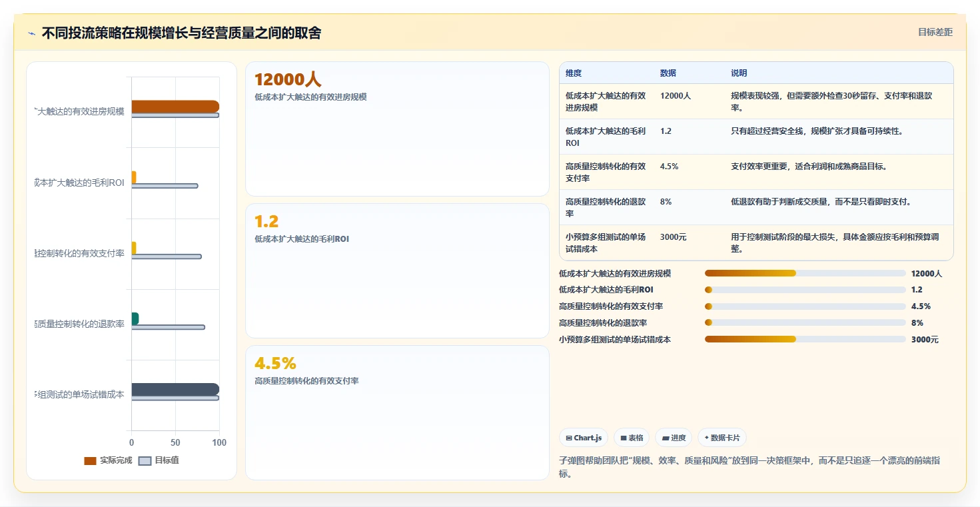Select the 数据卡片 chip
The image size is (980, 507).
click(x=722, y=438)
